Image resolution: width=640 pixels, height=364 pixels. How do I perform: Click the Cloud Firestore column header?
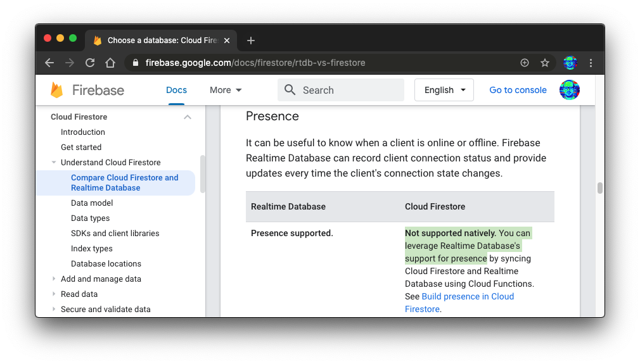point(435,206)
